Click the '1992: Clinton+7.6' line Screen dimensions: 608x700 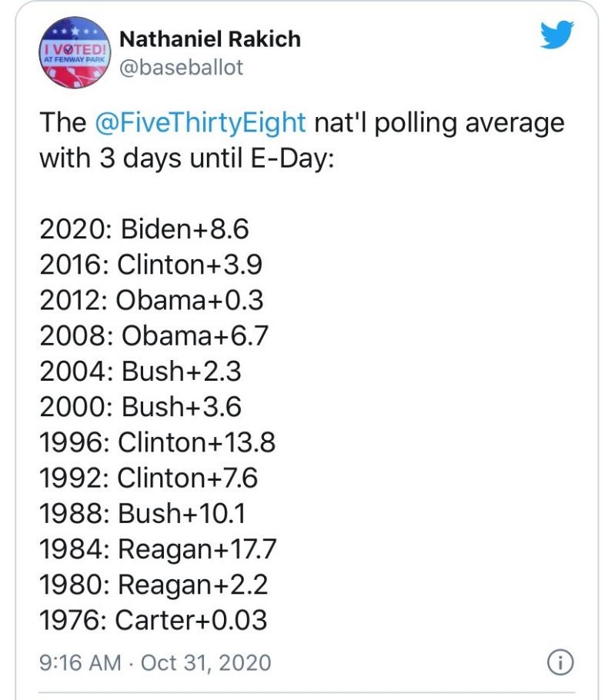coord(149,478)
